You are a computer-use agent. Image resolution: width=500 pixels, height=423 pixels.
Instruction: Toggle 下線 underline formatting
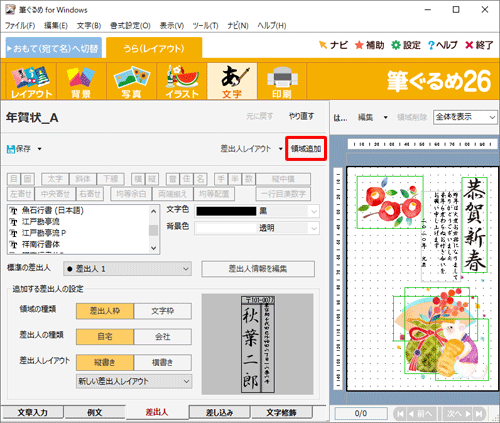click(x=110, y=179)
